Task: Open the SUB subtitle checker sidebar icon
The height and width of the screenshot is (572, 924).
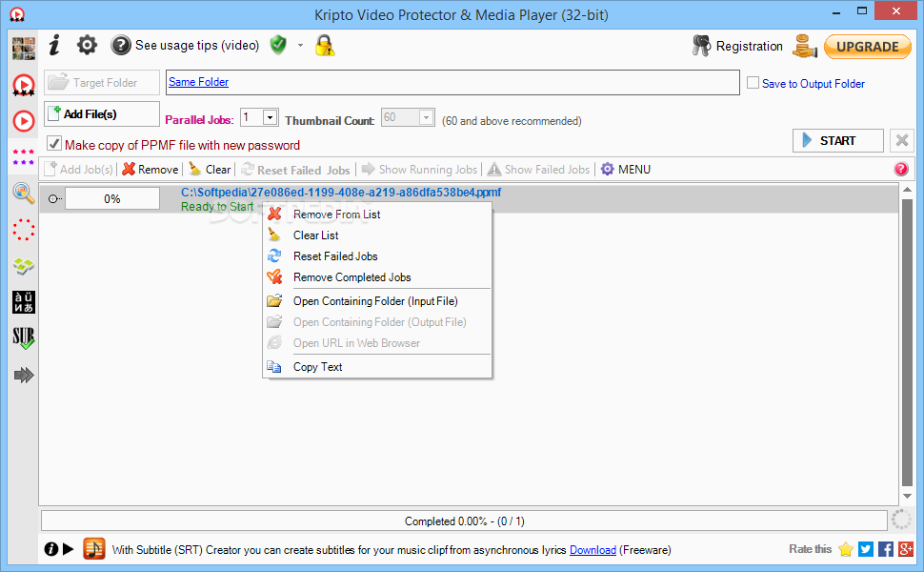Action: tap(24, 338)
